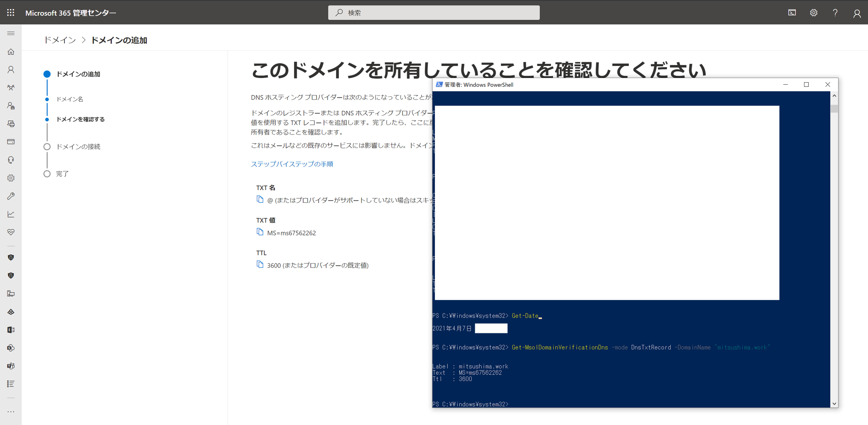This screenshot has width=868, height=425.
Task: Click the TXT 値 label
Action: (x=266, y=220)
